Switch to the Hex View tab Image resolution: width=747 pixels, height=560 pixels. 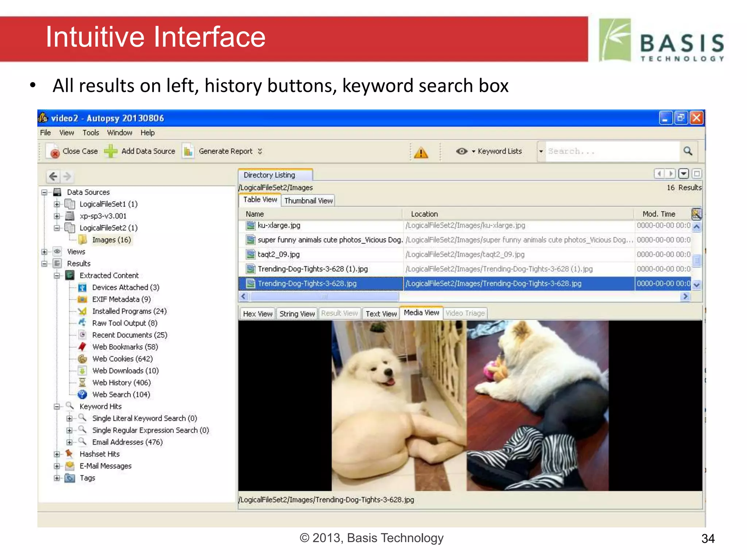click(x=258, y=314)
